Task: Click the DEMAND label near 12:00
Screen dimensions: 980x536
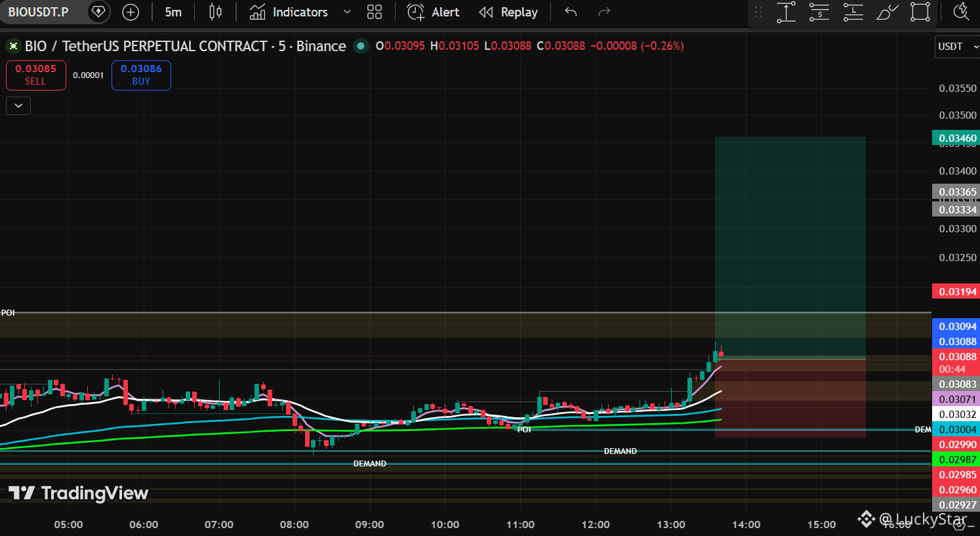Action: (621, 451)
